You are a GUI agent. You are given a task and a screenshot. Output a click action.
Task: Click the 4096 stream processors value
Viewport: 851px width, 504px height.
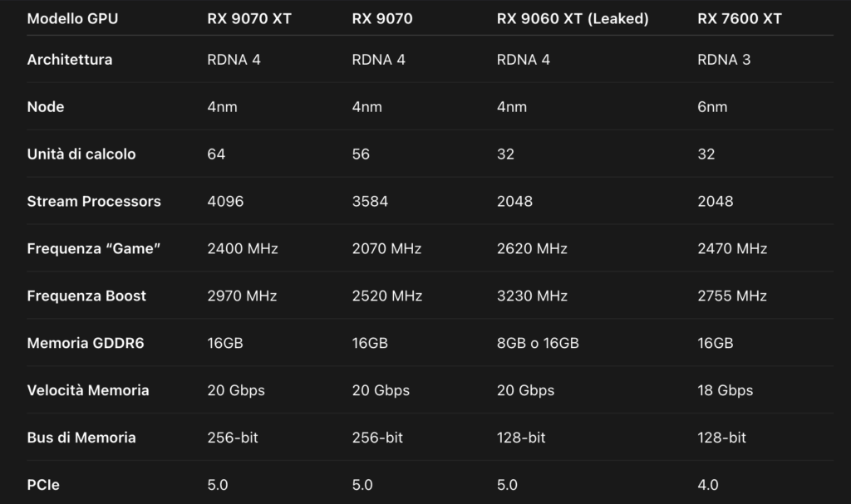(x=225, y=201)
